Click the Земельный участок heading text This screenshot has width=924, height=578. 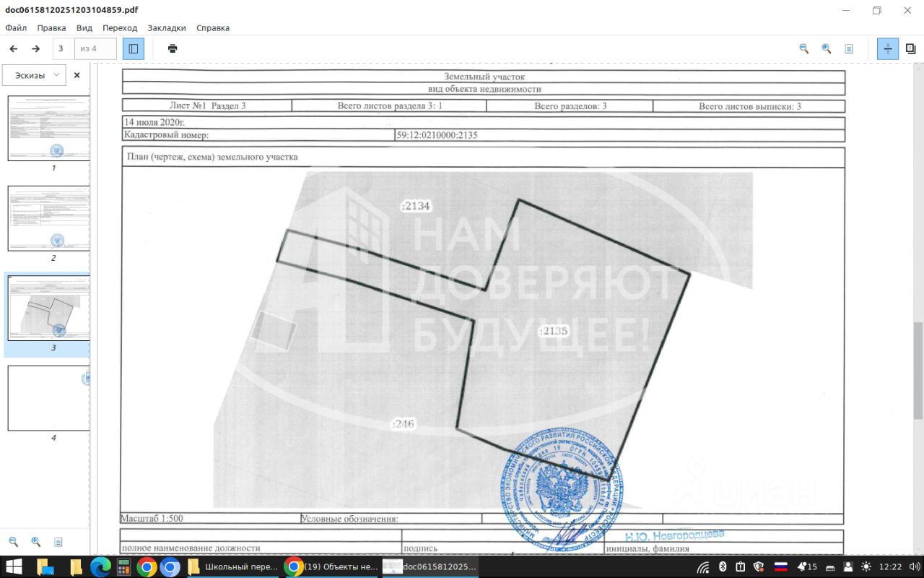484,77
